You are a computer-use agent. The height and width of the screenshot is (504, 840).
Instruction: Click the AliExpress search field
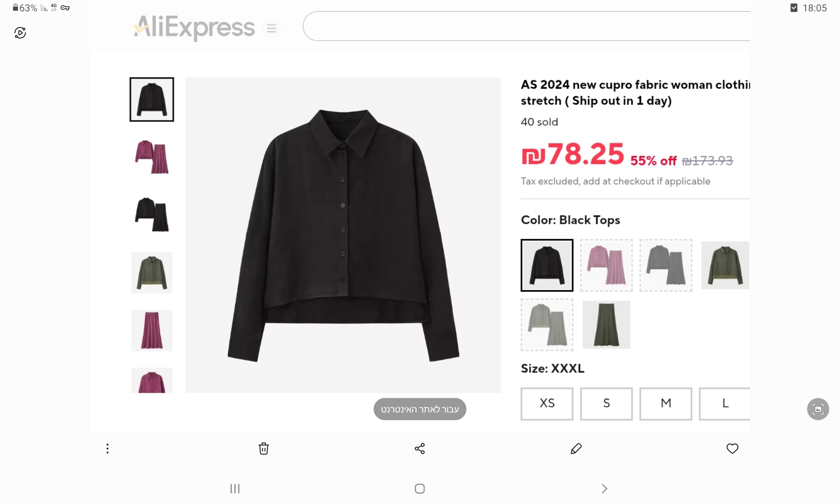[525, 26]
